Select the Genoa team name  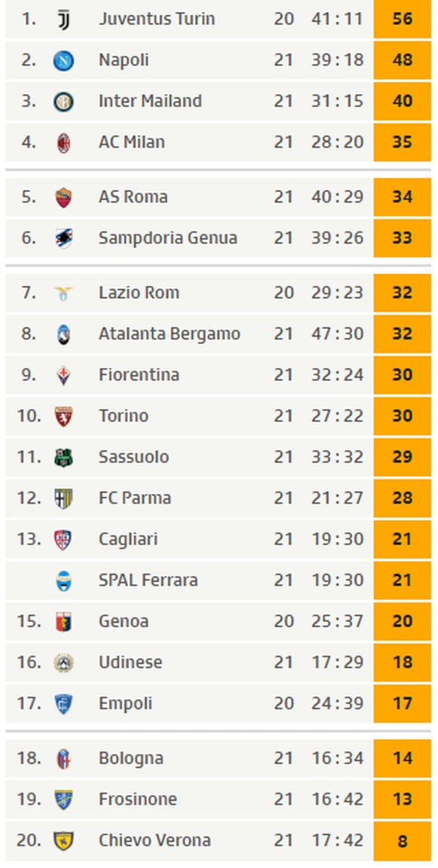[x=123, y=621]
